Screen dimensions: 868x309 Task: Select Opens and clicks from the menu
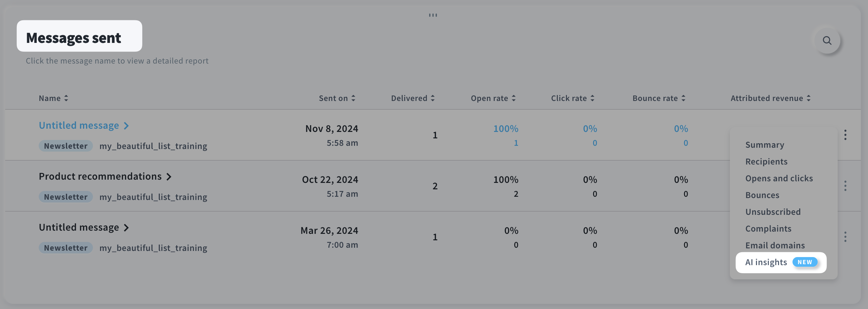[779, 178]
